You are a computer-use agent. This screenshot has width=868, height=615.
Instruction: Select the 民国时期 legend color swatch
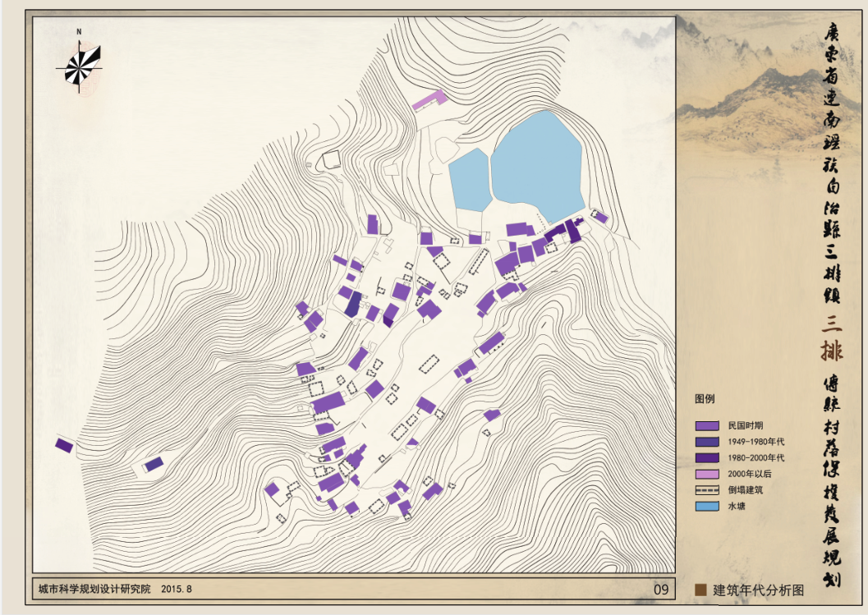(707, 426)
